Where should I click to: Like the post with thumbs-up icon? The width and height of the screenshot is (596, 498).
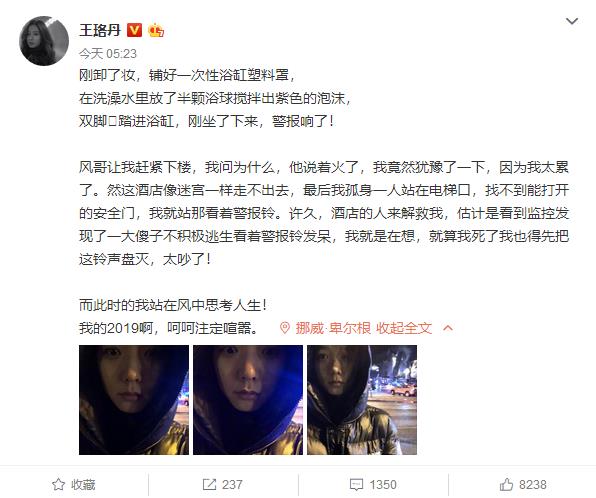[x=506, y=484]
